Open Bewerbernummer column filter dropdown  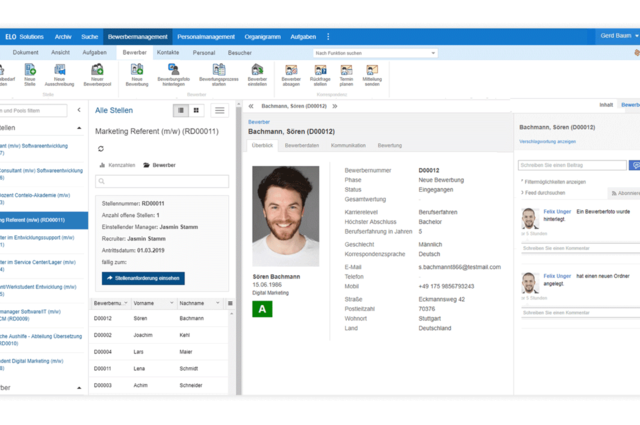pyautogui.click(x=126, y=303)
